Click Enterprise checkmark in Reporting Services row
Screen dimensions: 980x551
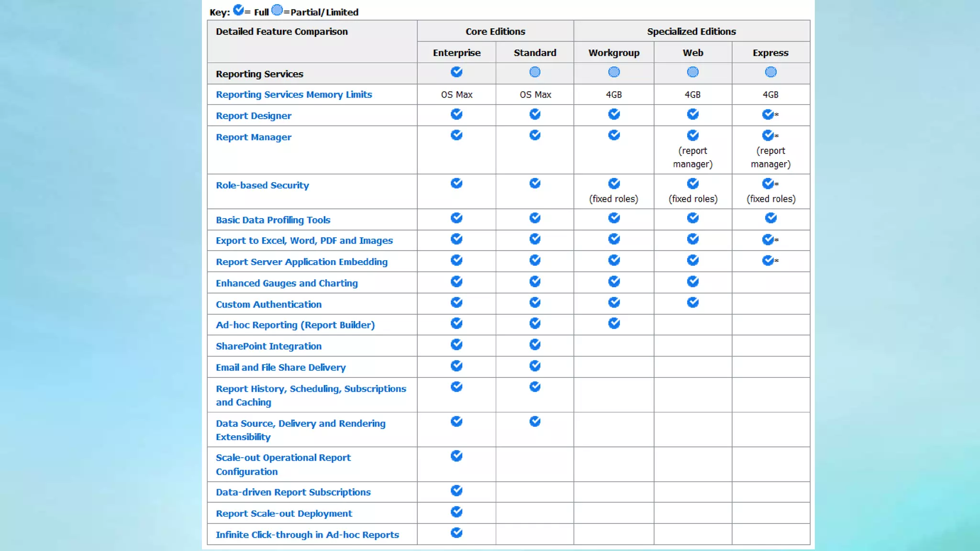[457, 72]
